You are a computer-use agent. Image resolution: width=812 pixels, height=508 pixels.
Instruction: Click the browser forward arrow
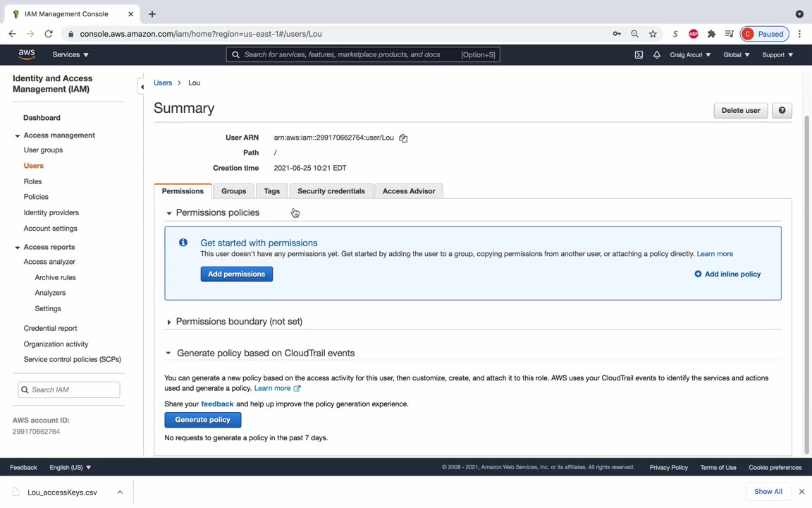point(30,34)
